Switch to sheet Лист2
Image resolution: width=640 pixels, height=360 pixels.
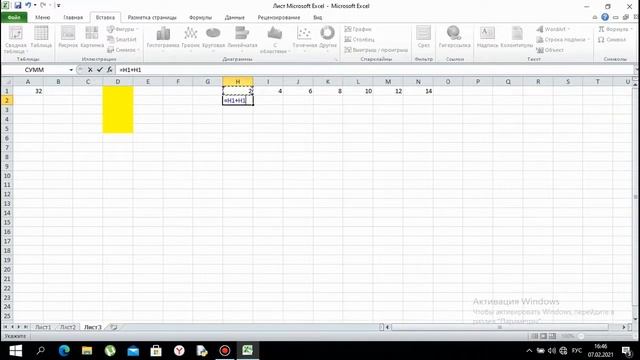[68, 327]
